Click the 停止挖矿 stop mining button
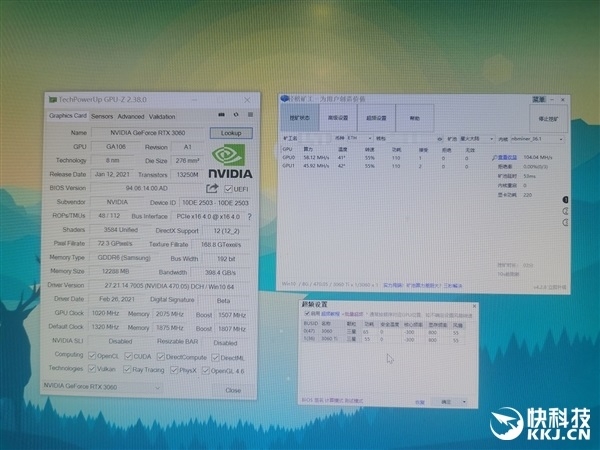 [x=548, y=119]
